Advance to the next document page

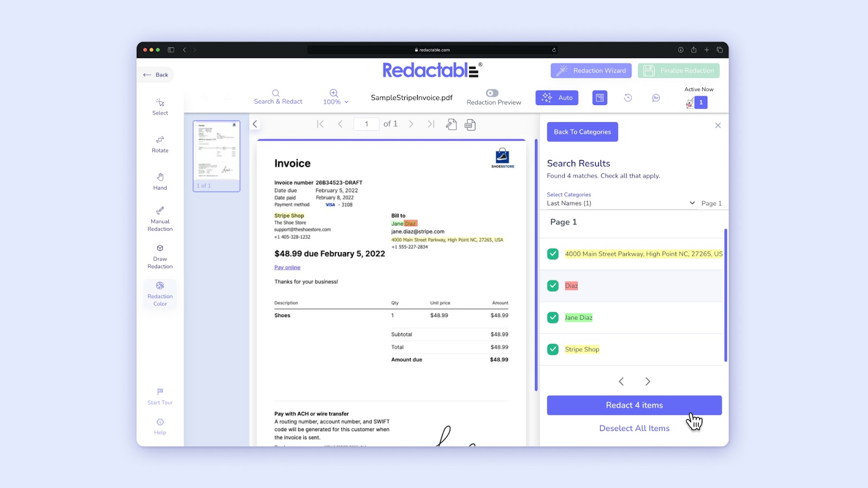[411, 124]
